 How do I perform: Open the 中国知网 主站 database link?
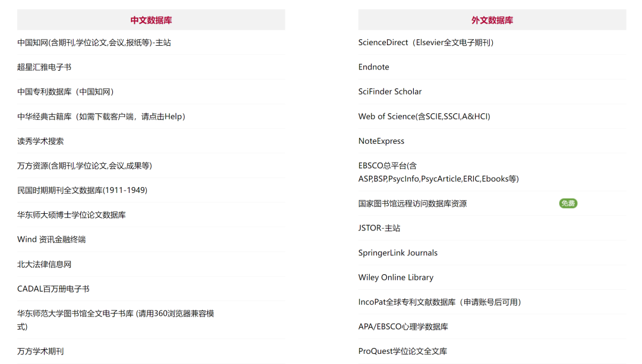click(94, 43)
